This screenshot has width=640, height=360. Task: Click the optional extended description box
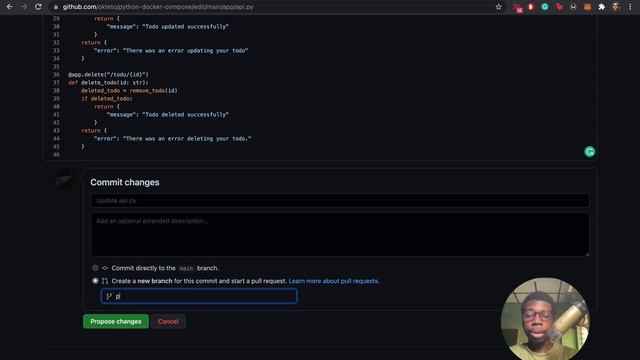click(340, 234)
